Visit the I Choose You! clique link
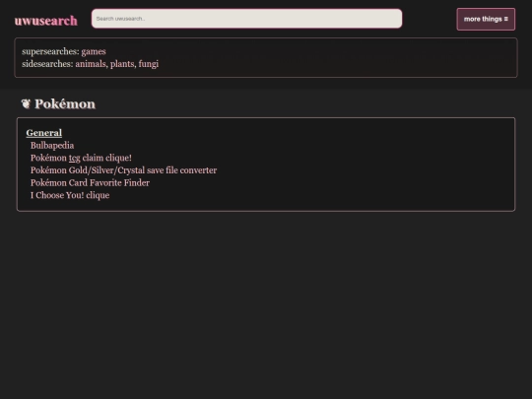532x399 pixels. (70, 195)
